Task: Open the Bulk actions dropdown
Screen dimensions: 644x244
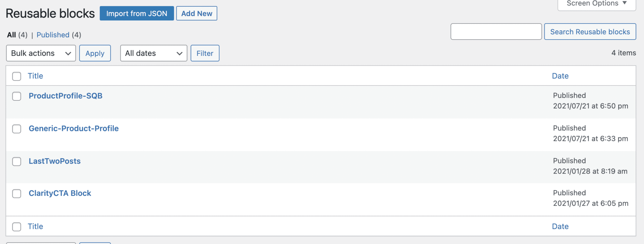Action: [x=41, y=53]
